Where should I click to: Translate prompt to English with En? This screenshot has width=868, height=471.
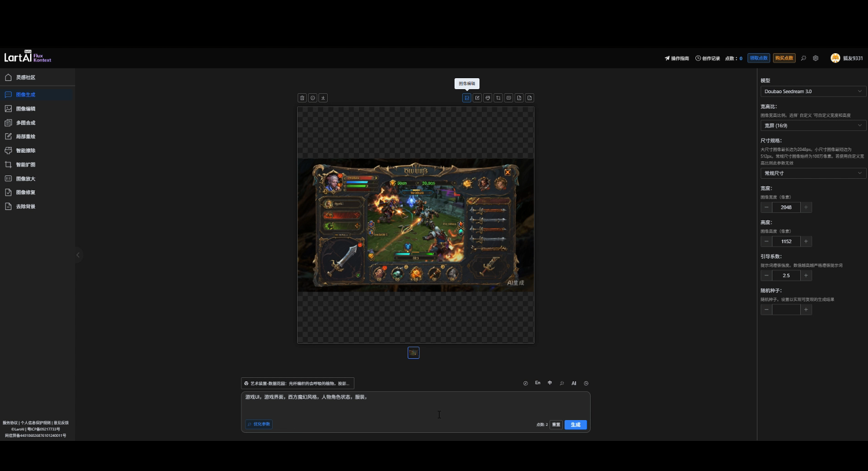pyautogui.click(x=537, y=383)
